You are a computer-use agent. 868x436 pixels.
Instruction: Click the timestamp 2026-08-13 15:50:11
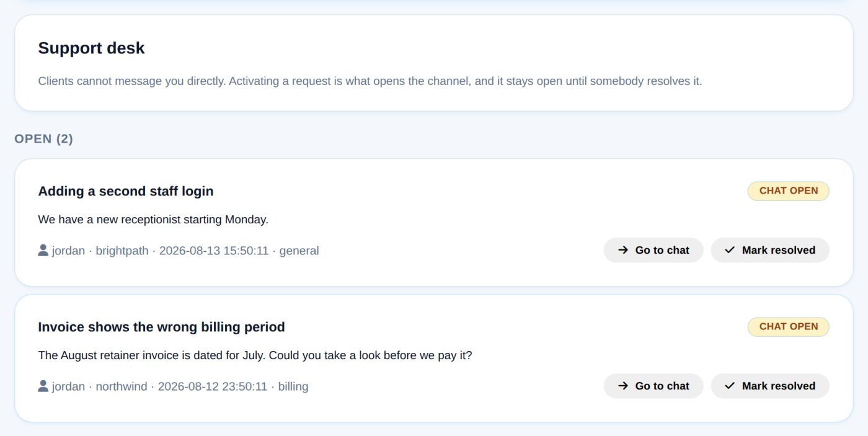click(x=214, y=251)
